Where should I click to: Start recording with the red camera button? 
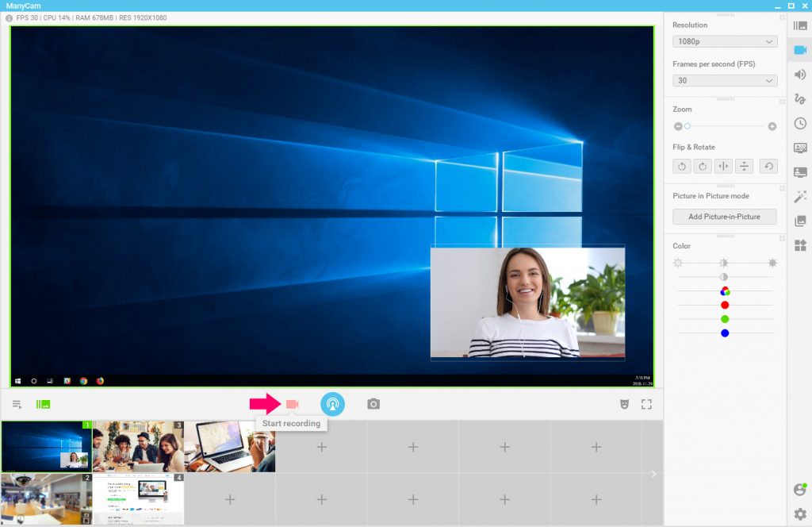click(x=293, y=403)
